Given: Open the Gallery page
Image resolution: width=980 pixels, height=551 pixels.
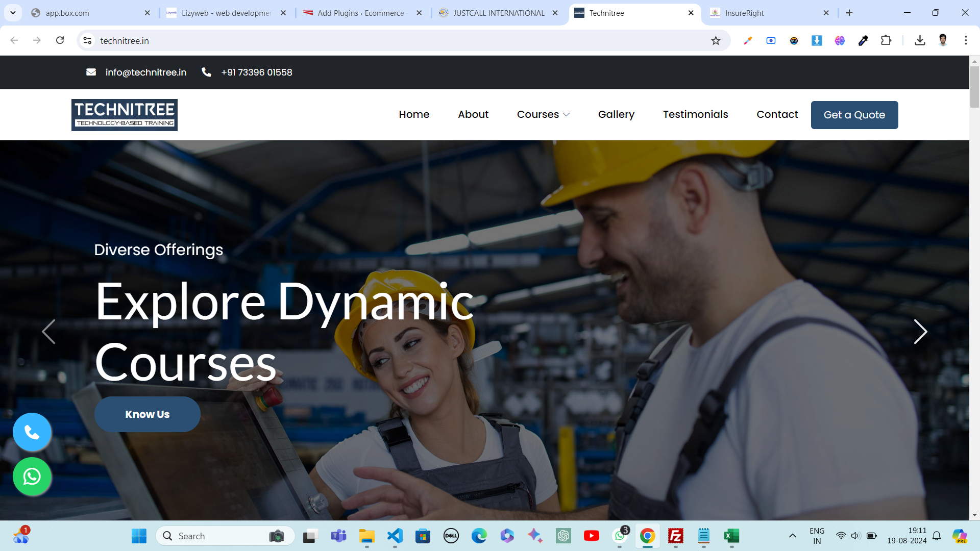Looking at the screenshot, I should tap(616, 114).
